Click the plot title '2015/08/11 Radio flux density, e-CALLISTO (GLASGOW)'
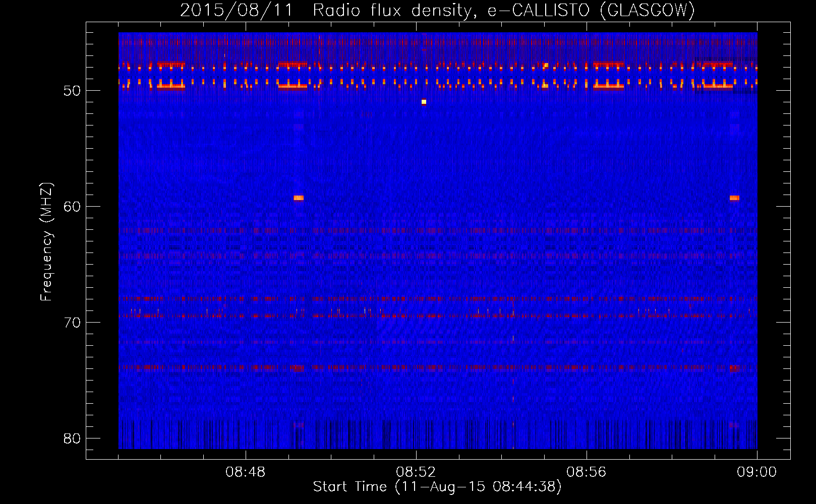The image size is (816, 504). pyautogui.click(x=437, y=10)
